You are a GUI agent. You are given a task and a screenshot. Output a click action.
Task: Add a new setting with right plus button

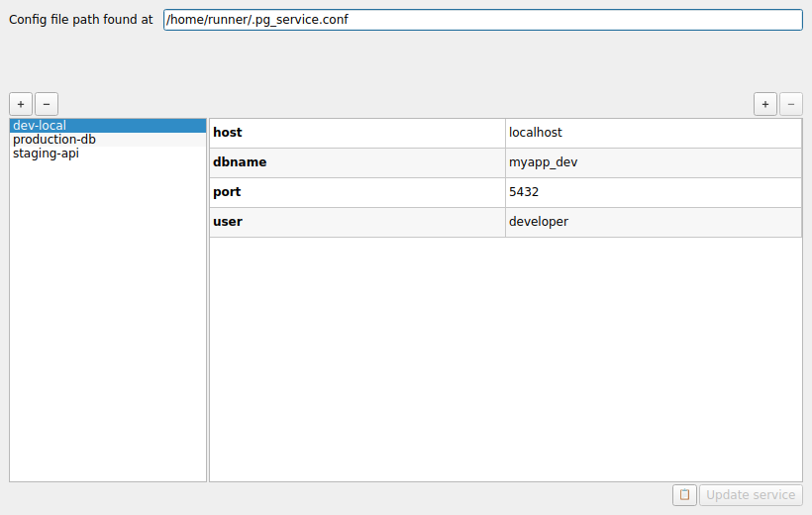(765, 104)
